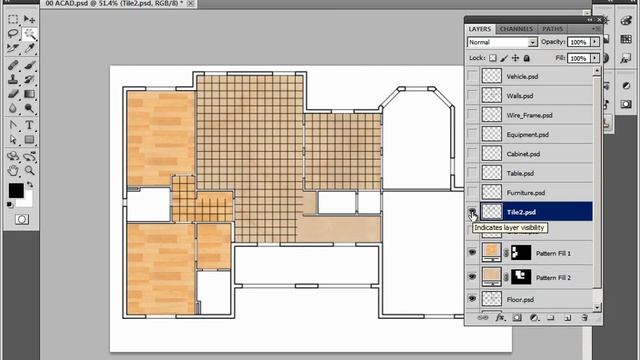Screen dimensions: 640x360
Task: Select the Move tool
Action: [29, 19]
